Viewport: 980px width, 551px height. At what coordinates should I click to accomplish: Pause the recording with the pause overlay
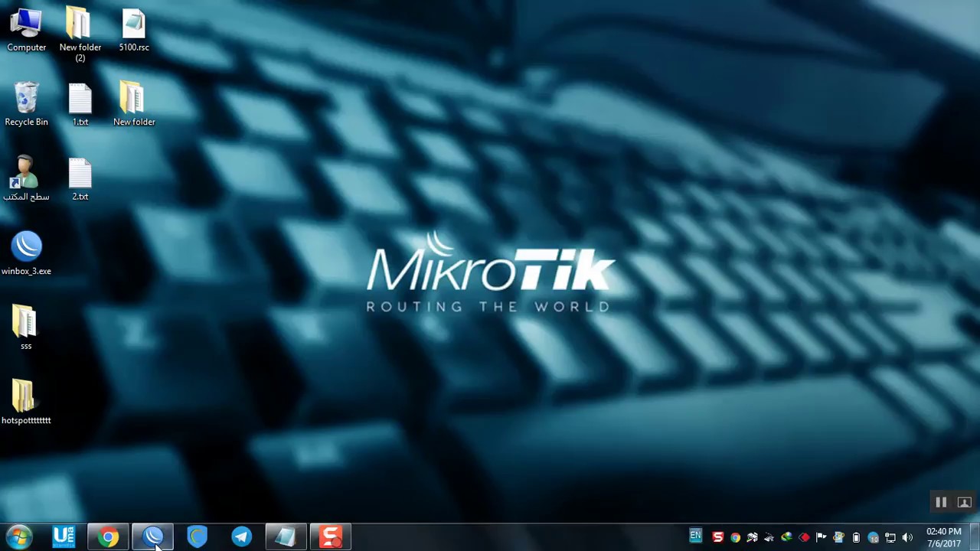click(941, 502)
